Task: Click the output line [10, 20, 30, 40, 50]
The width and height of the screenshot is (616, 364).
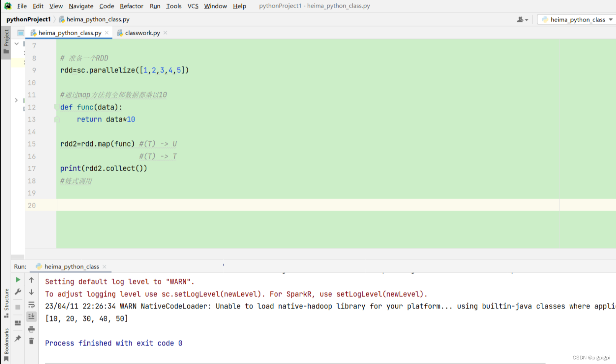Action: coord(87,318)
